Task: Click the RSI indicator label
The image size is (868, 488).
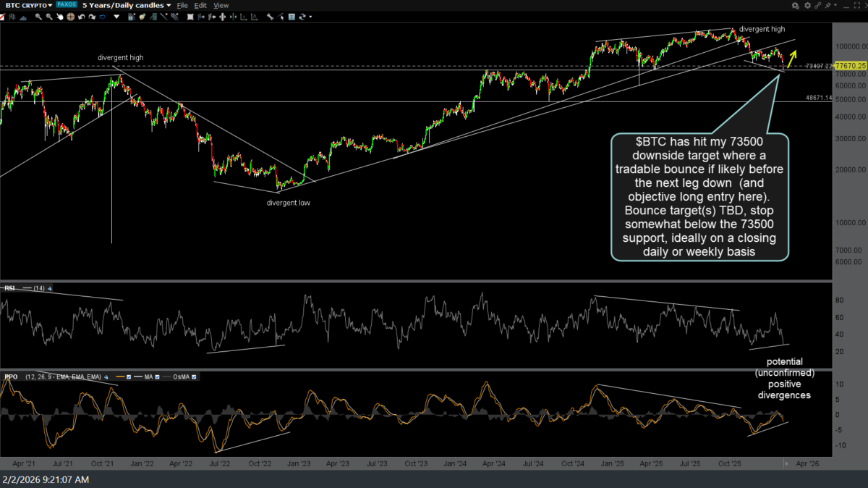Action: pos(10,288)
